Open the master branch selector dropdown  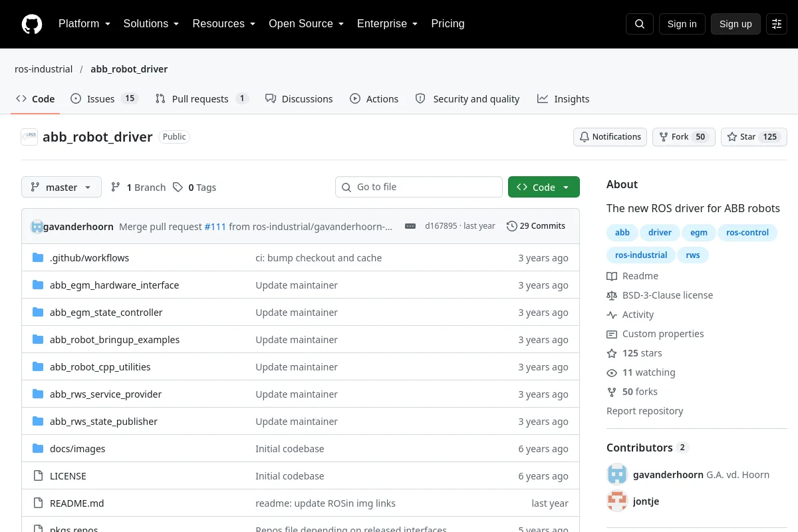pos(61,188)
